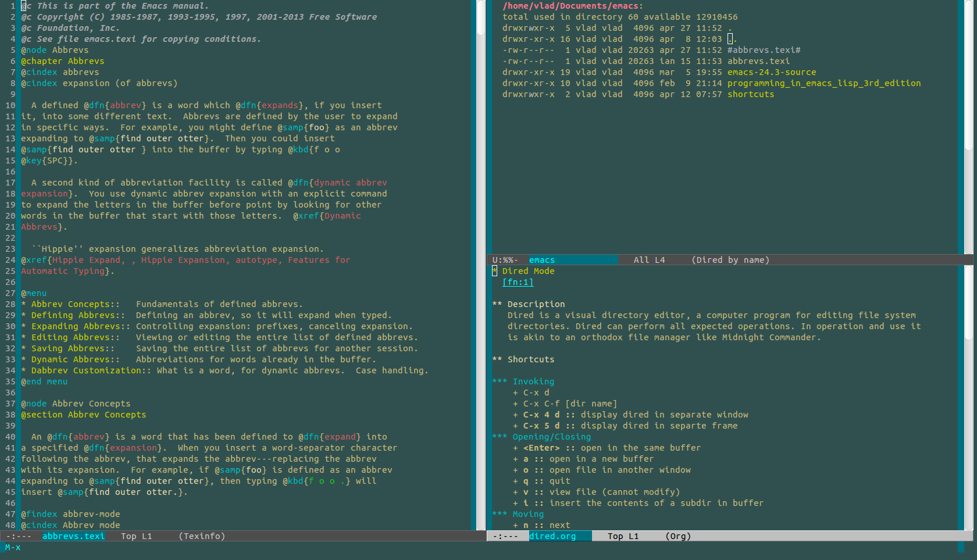The image size is (977, 560).
Task: Click the 'total used in directory' line
Action: [x=620, y=17]
